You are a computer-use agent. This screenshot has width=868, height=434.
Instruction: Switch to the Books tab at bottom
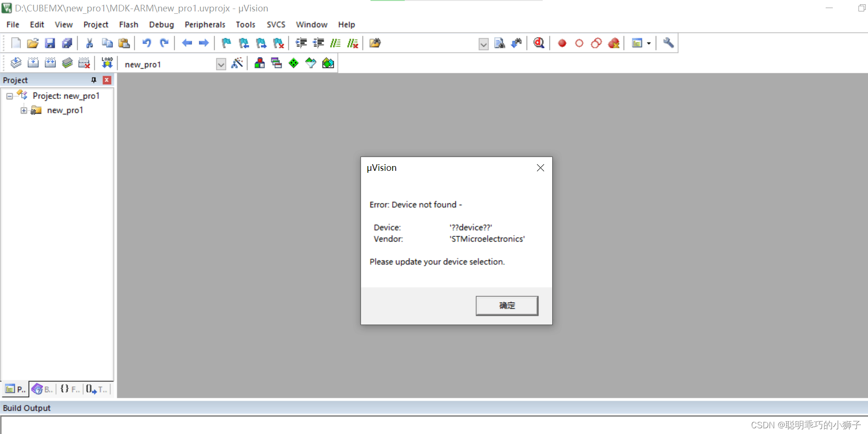(x=42, y=389)
